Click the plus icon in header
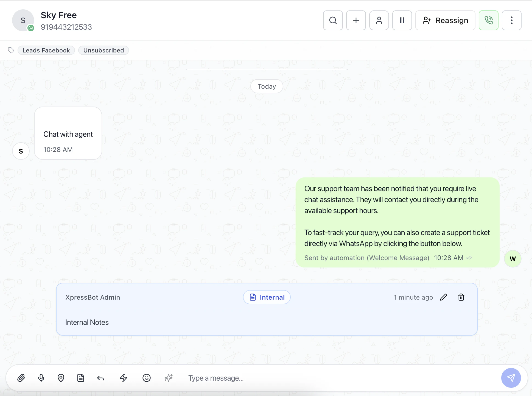 (356, 20)
